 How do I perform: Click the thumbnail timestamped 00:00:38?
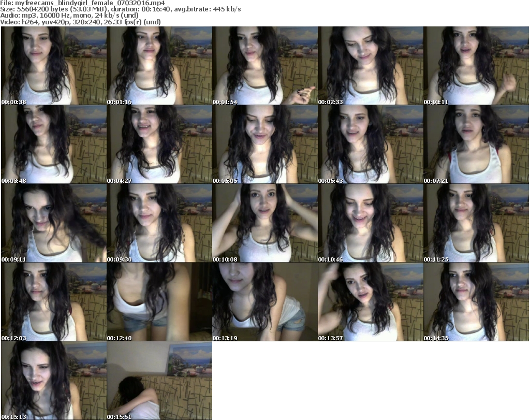[54, 66]
